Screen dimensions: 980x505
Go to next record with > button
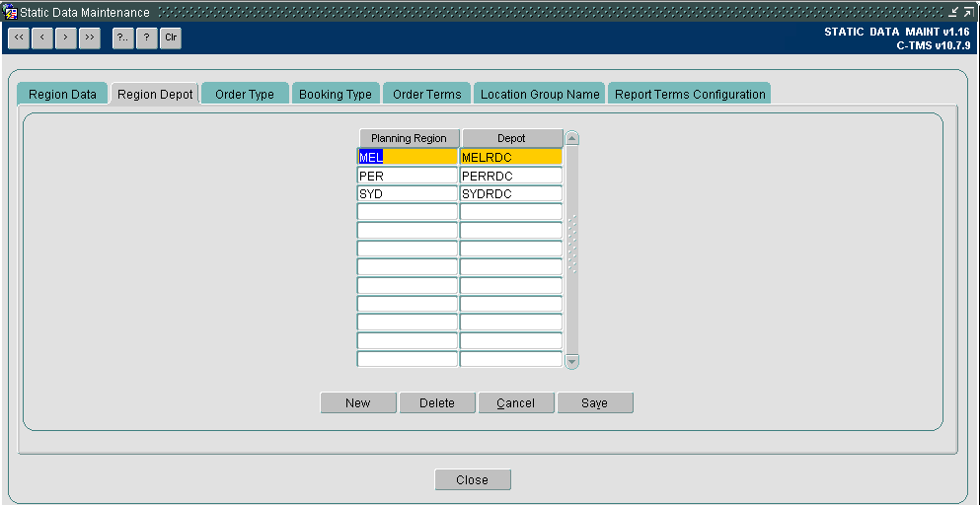(65, 38)
